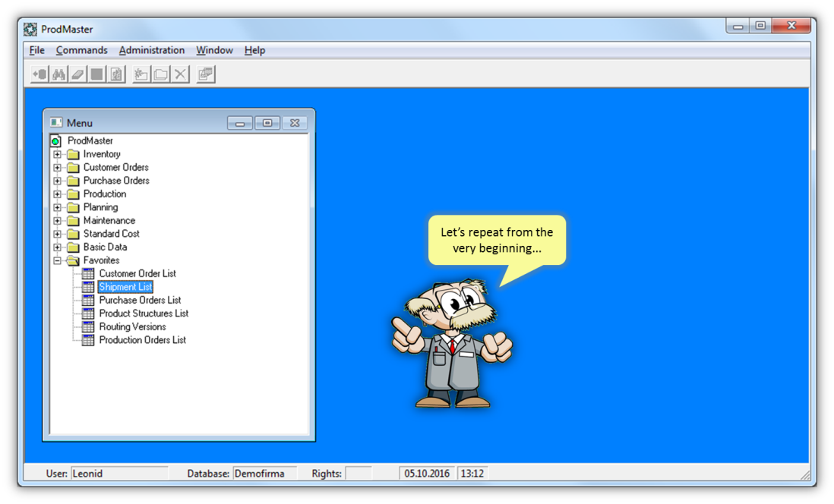Click the empty Rights field
834x504 pixels.
point(358,473)
